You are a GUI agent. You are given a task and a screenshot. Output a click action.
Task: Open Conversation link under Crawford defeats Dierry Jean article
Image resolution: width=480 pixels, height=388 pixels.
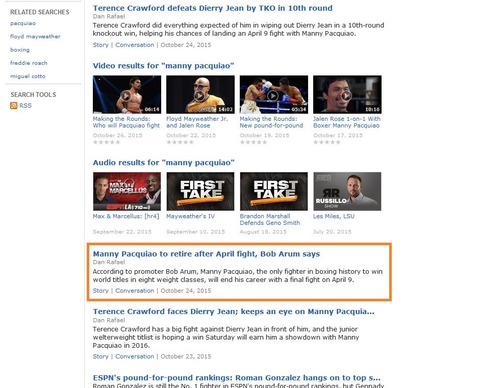[x=135, y=45]
